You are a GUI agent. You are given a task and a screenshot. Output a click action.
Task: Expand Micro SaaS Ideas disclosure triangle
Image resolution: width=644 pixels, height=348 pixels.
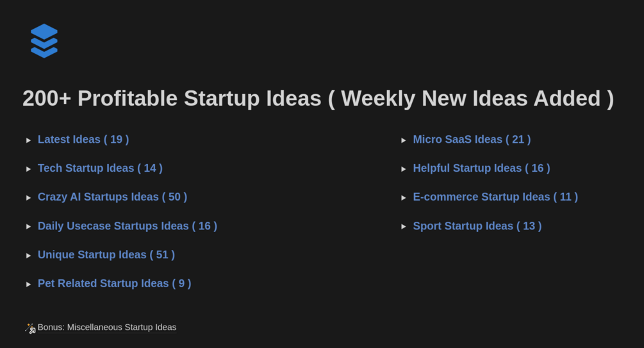click(404, 140)
